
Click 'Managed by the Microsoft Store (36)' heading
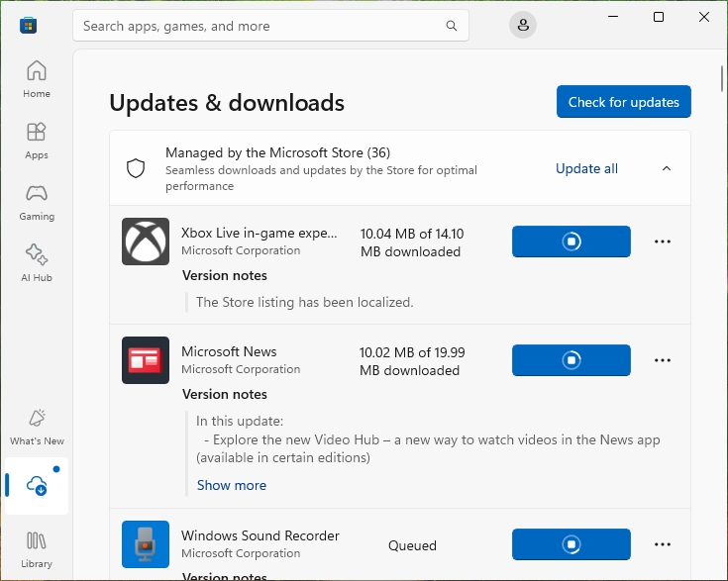coord(277,152)
